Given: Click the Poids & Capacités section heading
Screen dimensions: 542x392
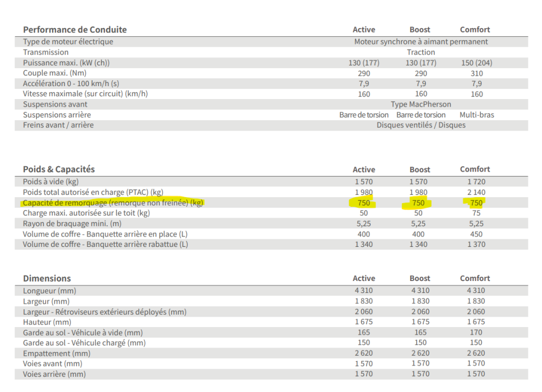Looking at the screenshot, I should click(59, 169).
